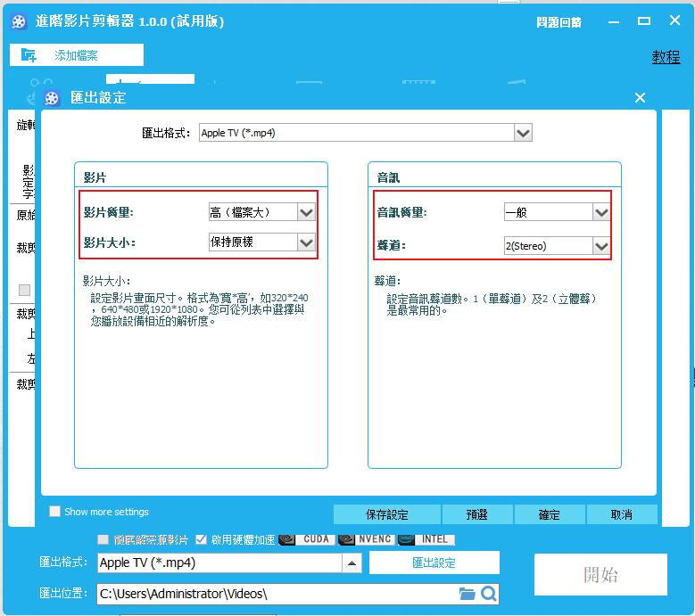
Task: Click 取消 to cancel export settings
Action: (622, 514)
